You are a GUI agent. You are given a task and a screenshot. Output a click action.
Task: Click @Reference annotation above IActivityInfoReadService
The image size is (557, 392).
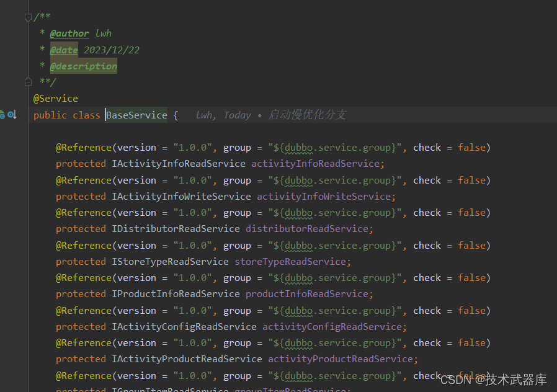[84, 148]
